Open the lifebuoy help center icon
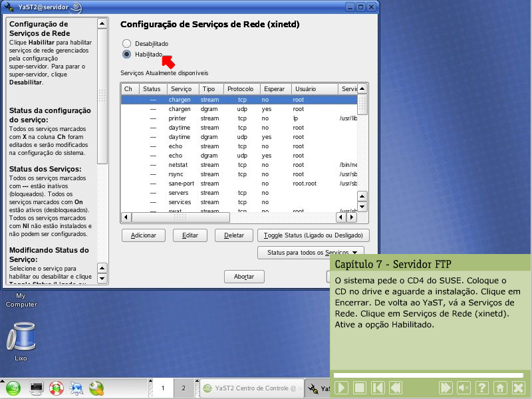This screenshot has height=399, width=532. click(56, 388)
